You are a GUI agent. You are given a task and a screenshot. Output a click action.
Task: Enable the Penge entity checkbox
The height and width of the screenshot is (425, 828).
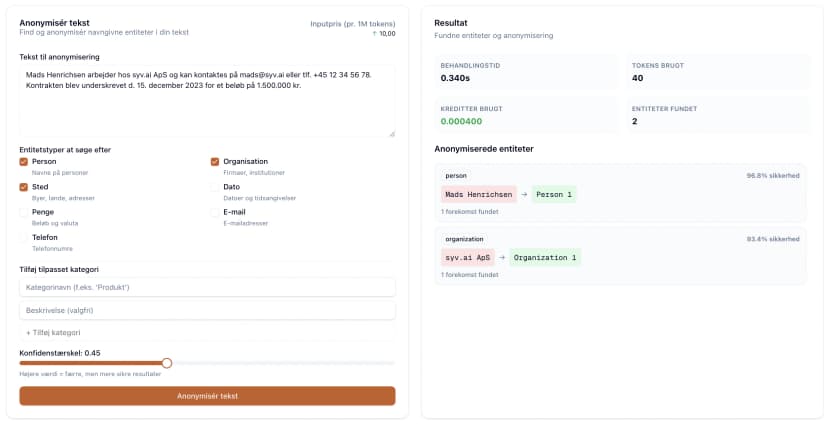click(x=24, y=212)
